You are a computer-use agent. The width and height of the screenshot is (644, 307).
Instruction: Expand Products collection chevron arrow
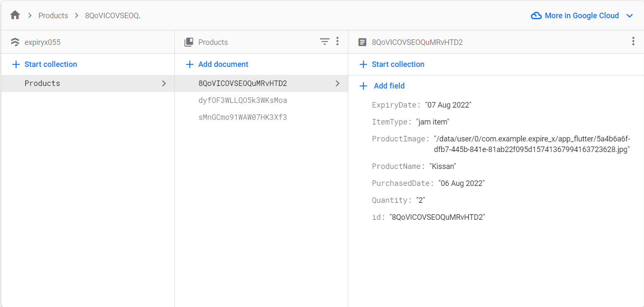click(x=164, y=83)
